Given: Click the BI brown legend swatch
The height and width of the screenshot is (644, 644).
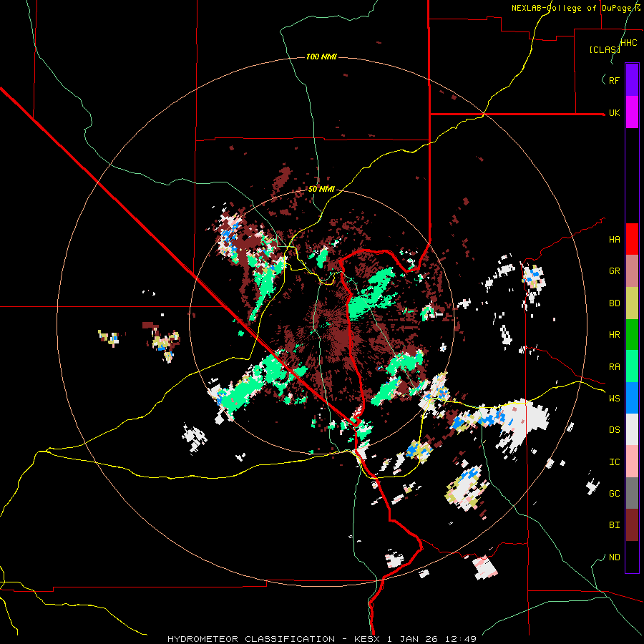Looking at the screenshot, I should click(632, 525).
